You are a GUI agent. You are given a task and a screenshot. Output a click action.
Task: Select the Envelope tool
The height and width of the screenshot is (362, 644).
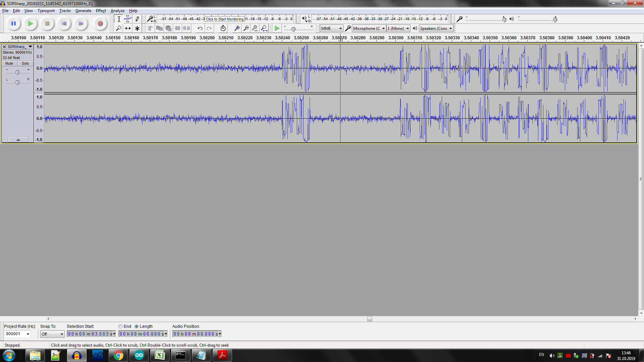[128, 19]
